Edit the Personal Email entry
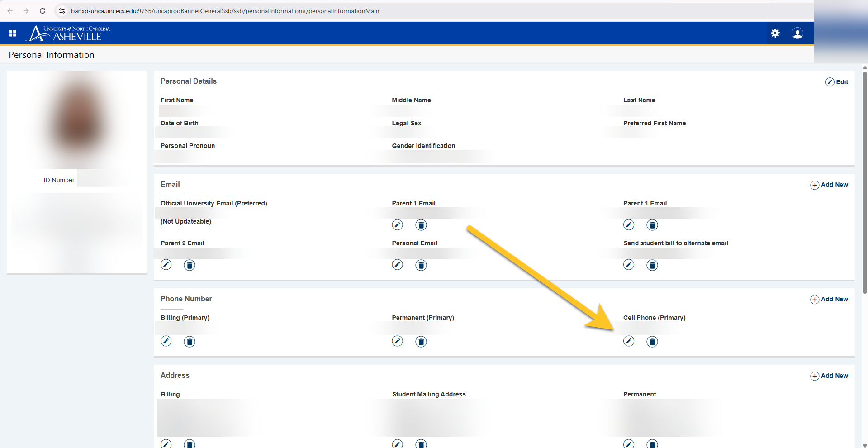Image resolution: width=868 pixels, height=448 pixels. point(397,265)
